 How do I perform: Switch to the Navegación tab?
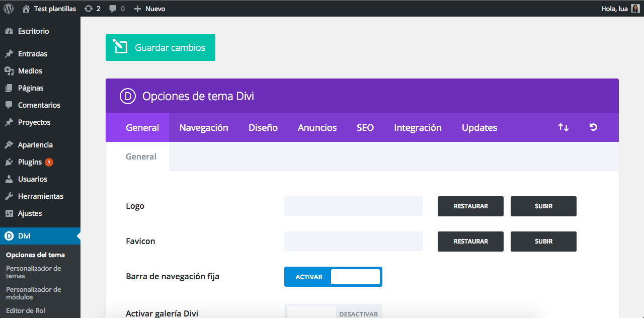(x=203, y=127)
